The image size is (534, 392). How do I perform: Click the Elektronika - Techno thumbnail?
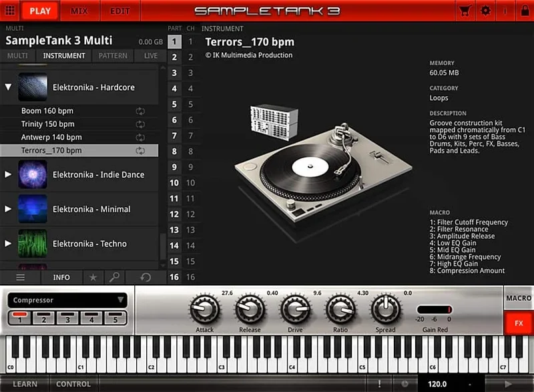[x=33, y=244]
